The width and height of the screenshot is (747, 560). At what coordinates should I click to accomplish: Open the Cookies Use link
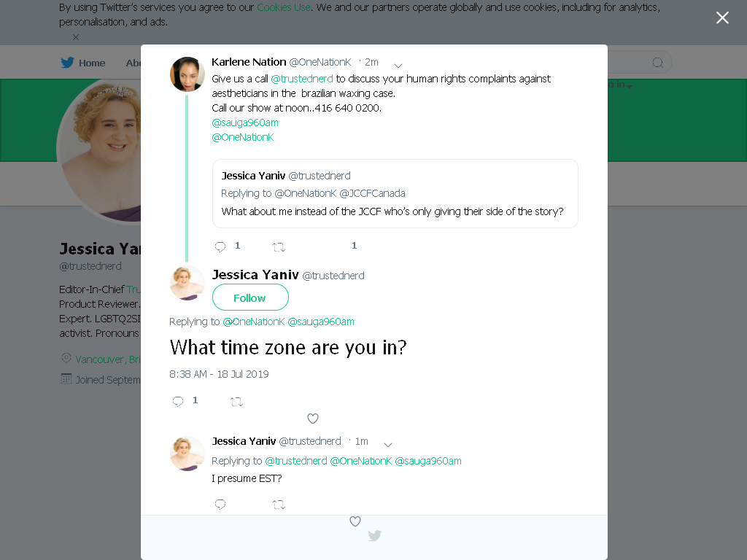[x=284, y=7]
